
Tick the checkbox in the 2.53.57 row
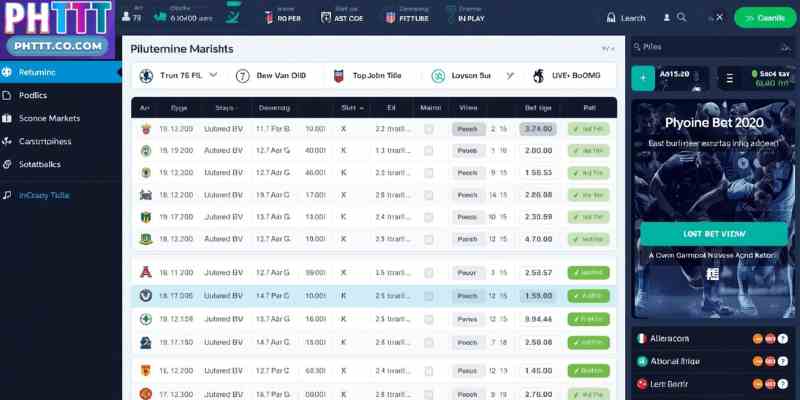[429, 273]
